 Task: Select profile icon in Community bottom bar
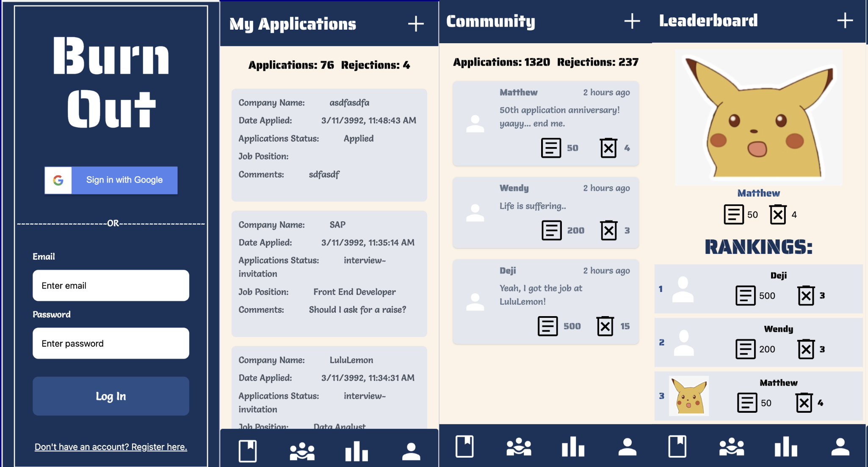pyautogui.click(x=628, y=447)
